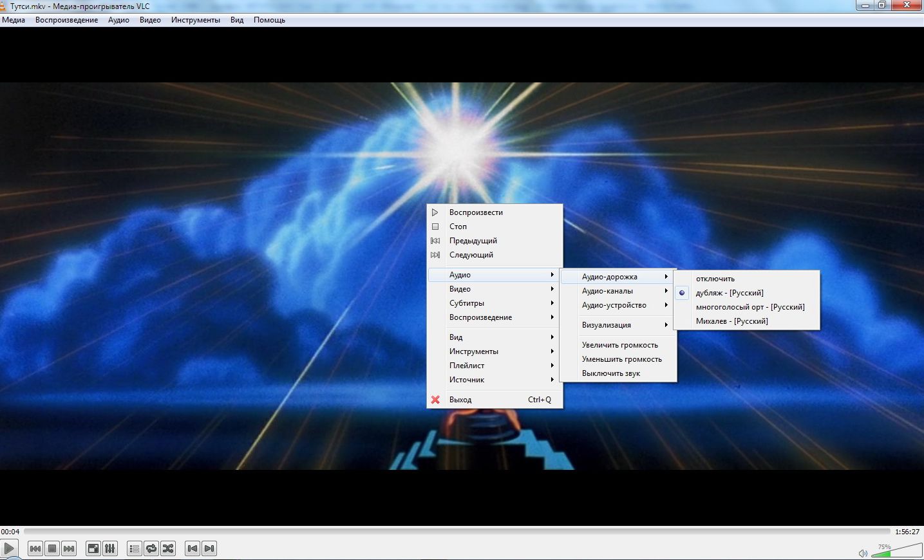Enable shuffle random playback icon
Image resolution: width=924 pixels, height=560 pixels.
(168, 548)
